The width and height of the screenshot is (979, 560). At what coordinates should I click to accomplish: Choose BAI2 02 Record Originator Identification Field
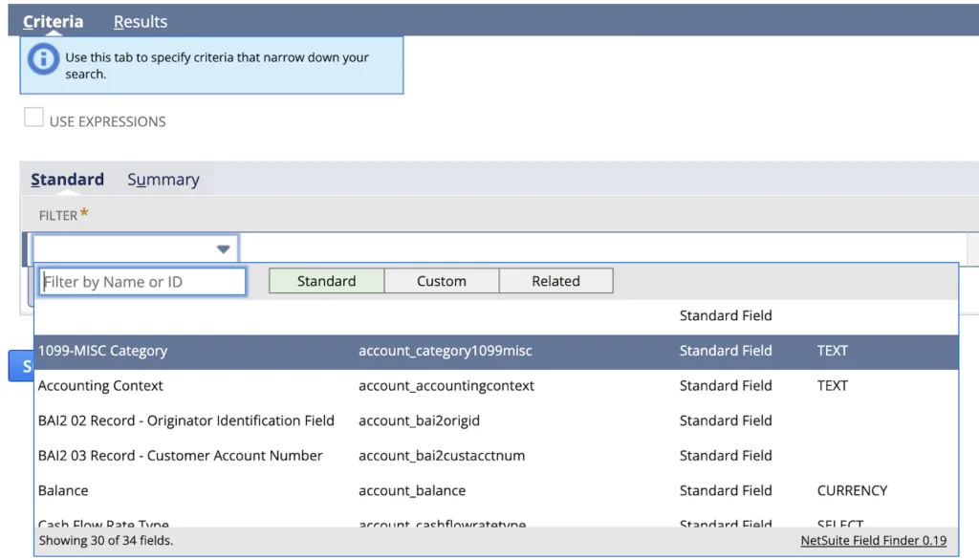pos(496,420)
